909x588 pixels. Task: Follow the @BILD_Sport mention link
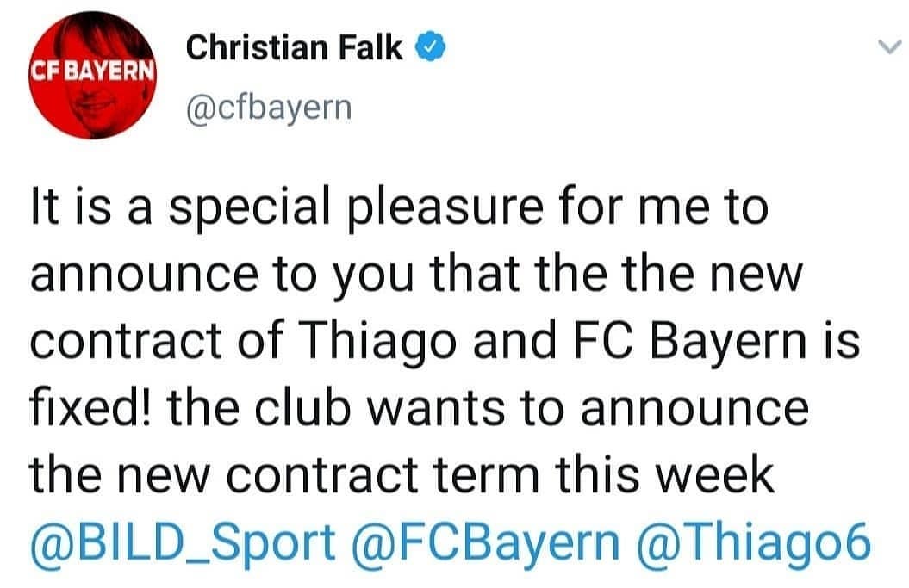coord(184,542)
